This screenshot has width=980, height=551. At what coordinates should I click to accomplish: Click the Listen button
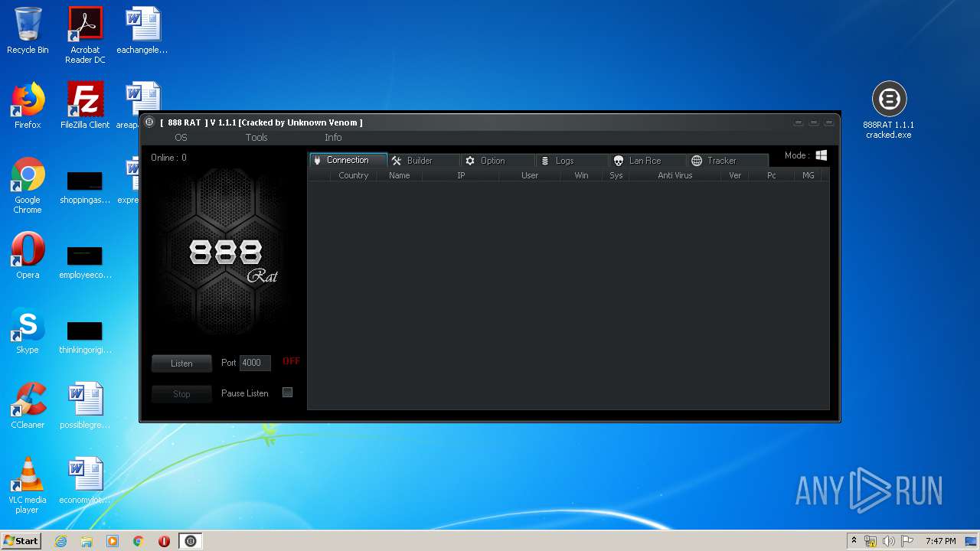(x=181, y=364)
